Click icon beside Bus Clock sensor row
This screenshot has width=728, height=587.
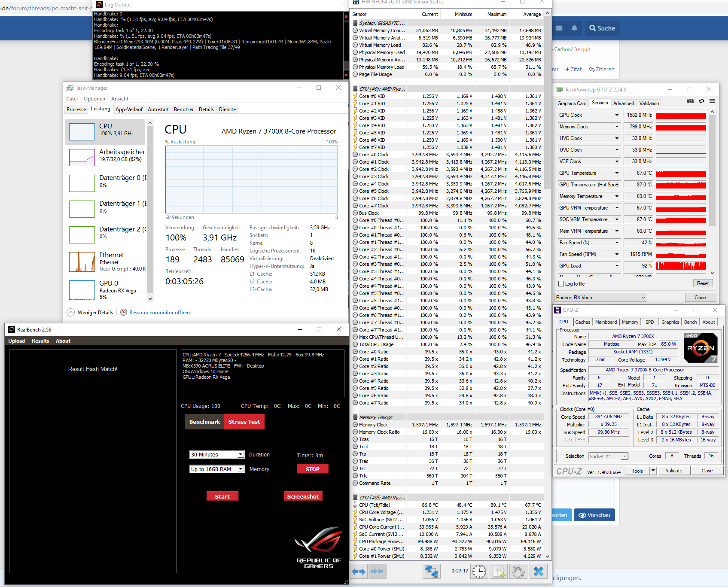355,213
